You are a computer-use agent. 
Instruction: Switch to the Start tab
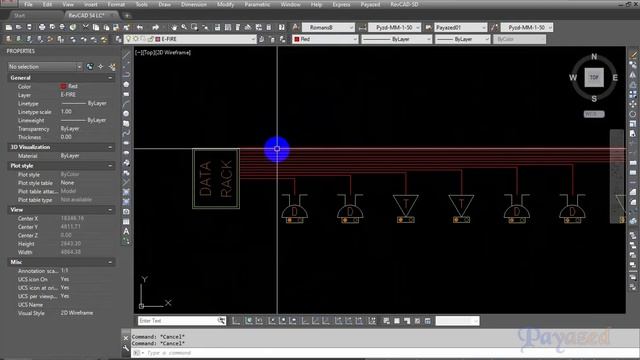pos(20,16)
